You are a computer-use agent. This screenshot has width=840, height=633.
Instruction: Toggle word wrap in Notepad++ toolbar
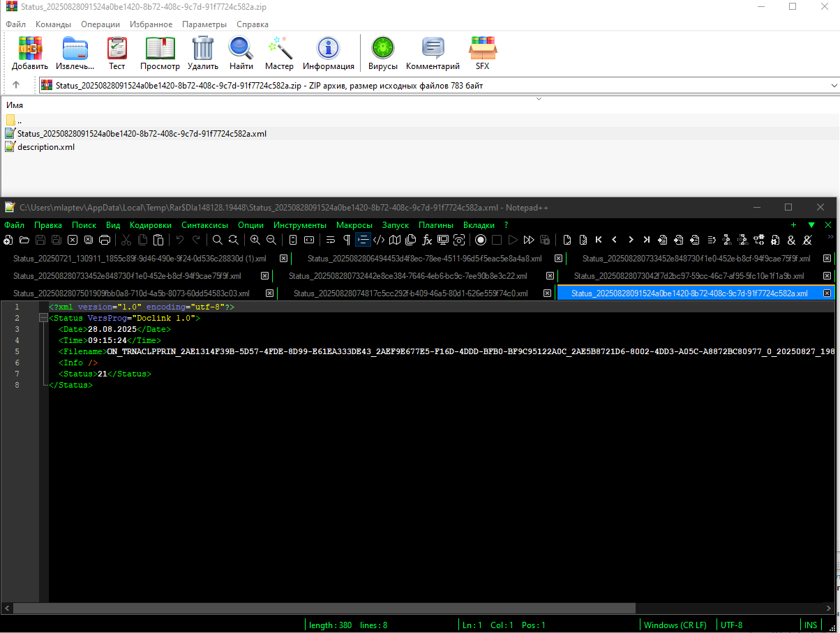coord(331,240)
